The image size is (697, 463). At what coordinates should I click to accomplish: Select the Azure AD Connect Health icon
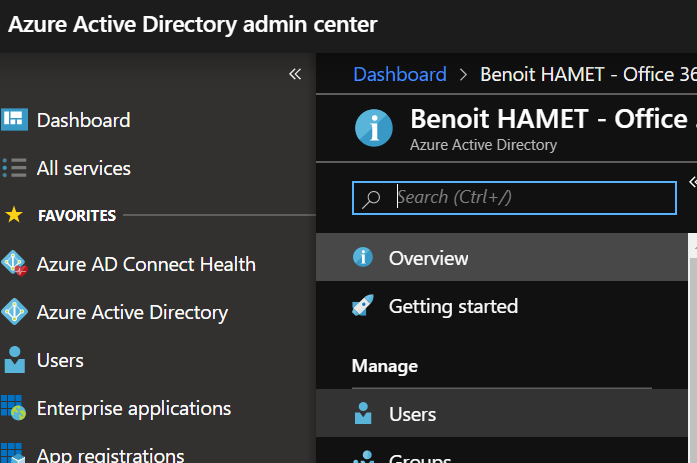click(x=15, y=264)
